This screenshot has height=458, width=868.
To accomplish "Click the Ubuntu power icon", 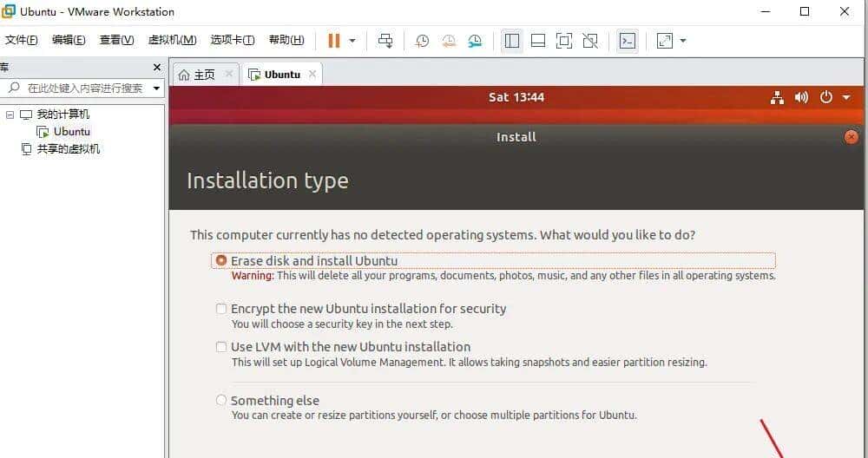I will click(x=826, y=97).
